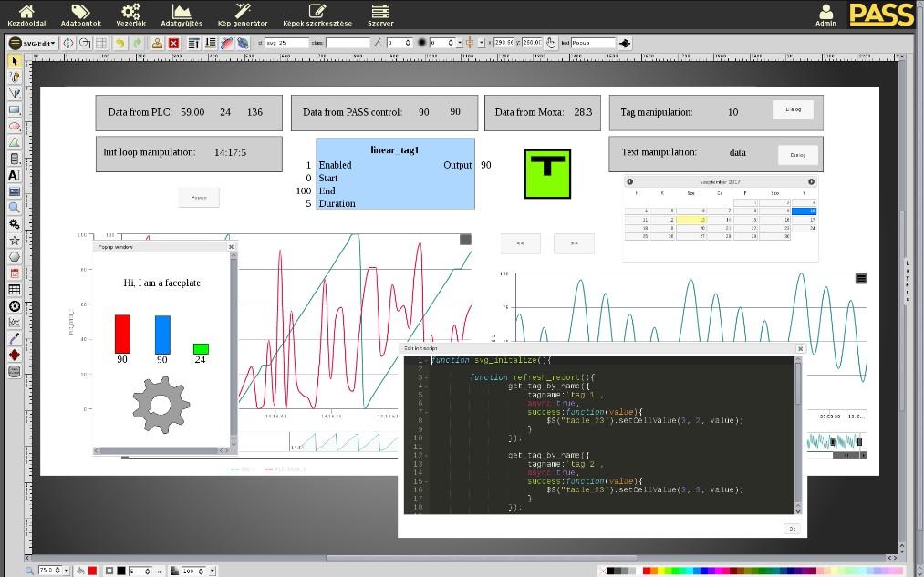This screenshot has width=924, height=577.
Task: Open the right chart hamburger menu
Action: [861, 279]
